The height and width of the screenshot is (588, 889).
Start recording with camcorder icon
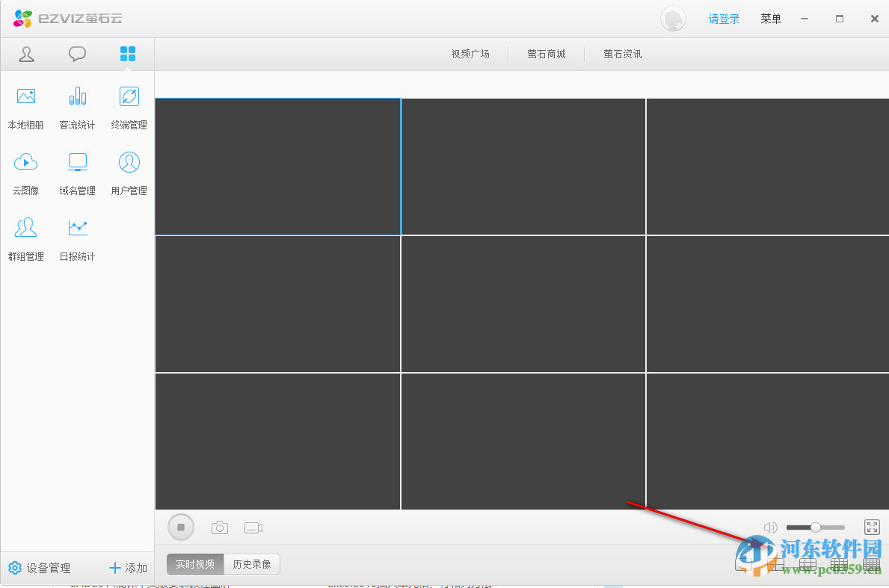point(253,528)
